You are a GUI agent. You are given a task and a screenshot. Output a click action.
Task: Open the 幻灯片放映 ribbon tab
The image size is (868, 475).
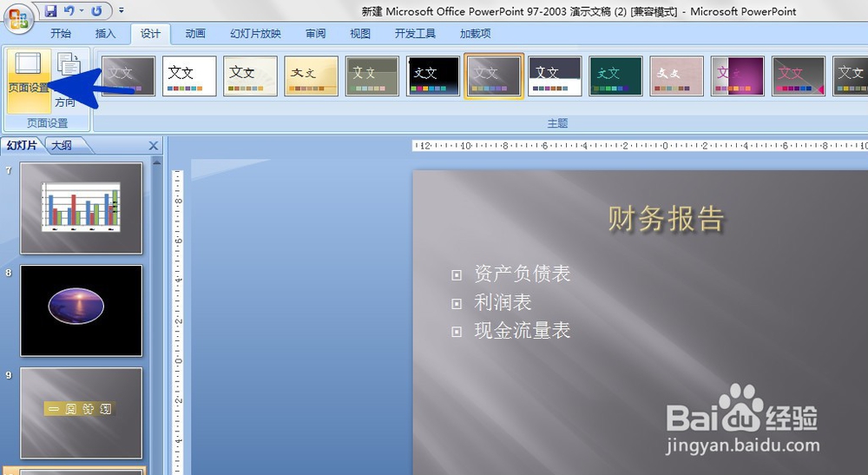(x=255, y=34)
